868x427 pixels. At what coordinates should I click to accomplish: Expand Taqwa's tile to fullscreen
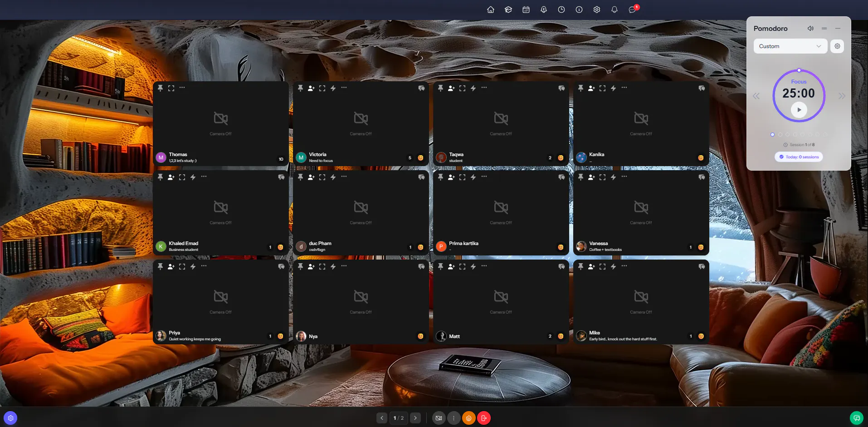(x=462, y=88)
